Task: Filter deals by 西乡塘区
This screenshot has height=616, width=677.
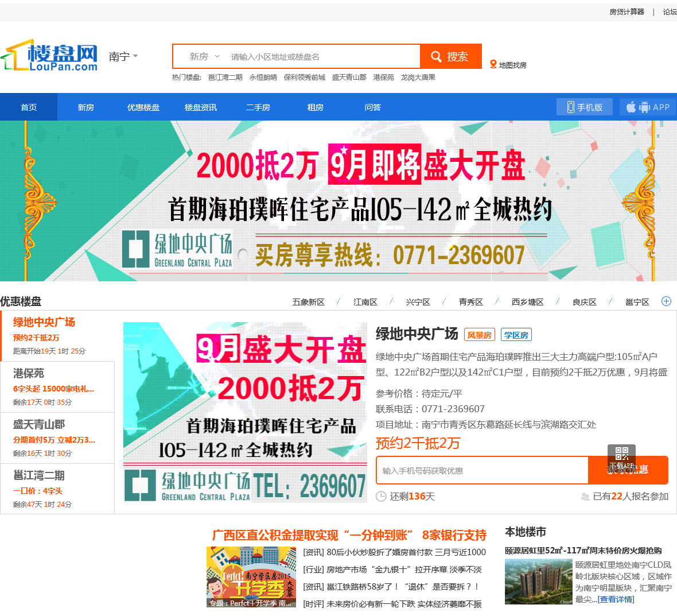Action: 528,302
